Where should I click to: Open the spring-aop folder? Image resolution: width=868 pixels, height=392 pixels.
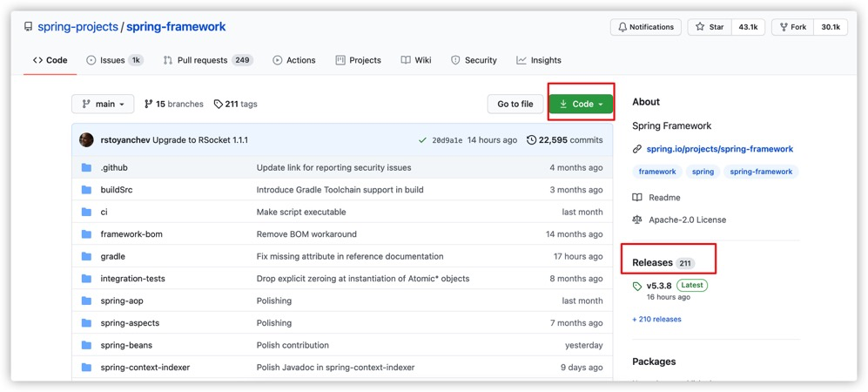pos(122,301)
